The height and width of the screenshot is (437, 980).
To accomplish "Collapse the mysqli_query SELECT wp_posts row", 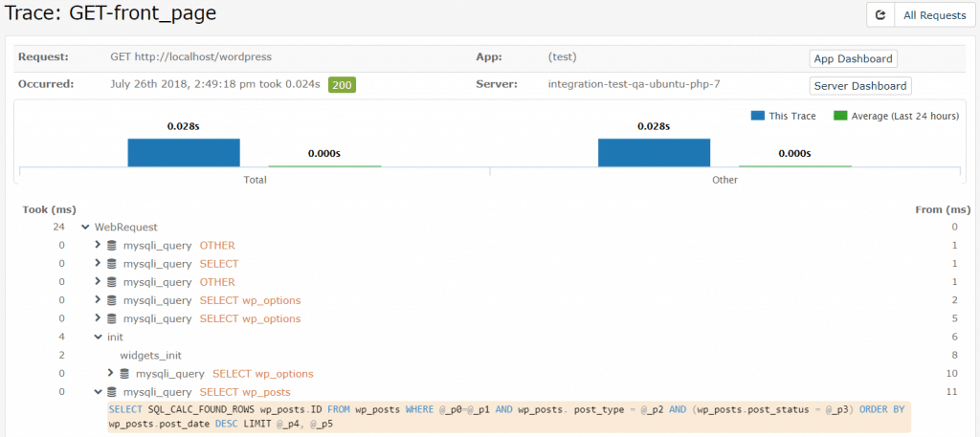I will [x=99, y=392].
